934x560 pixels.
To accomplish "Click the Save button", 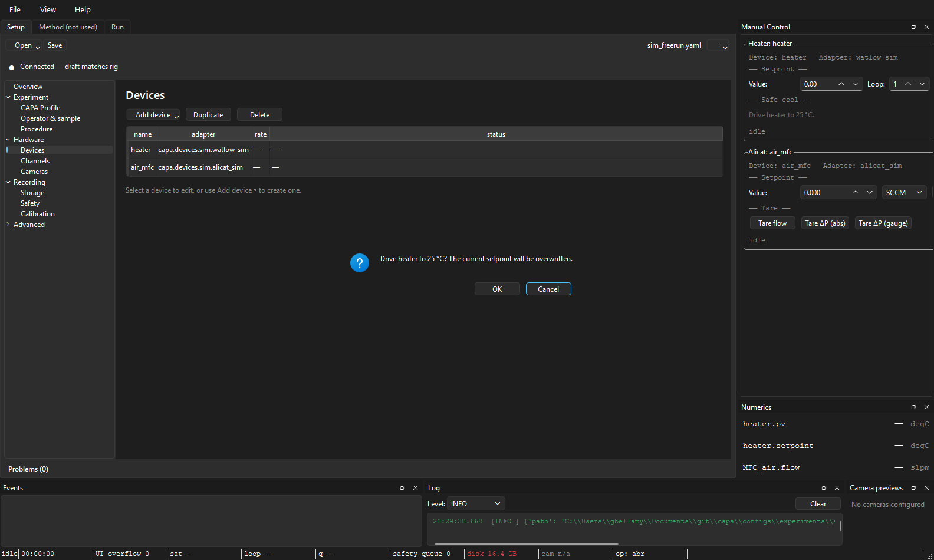I will pyautogui.click(x=55, y=45).
